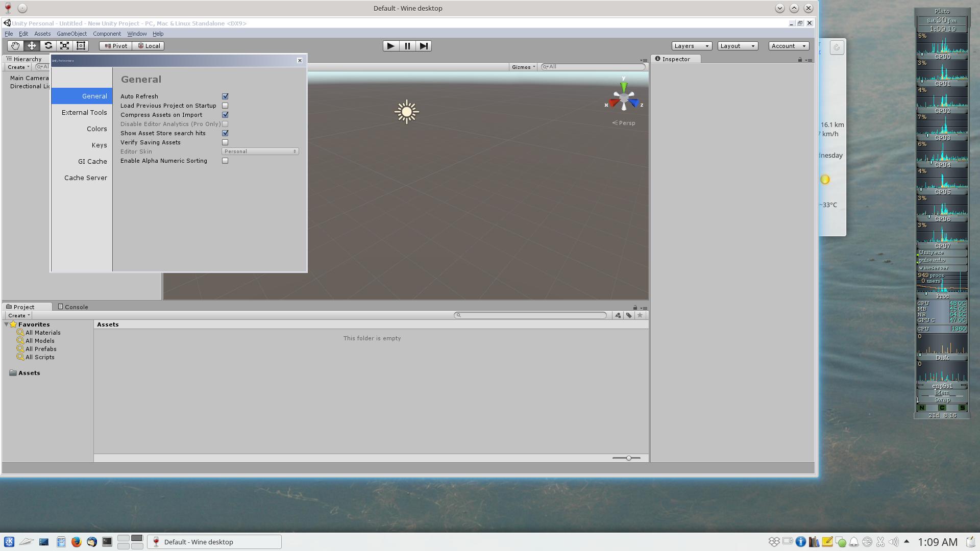Select All Prefabs favorite
The image size is (980, 551).
[41, 349]
